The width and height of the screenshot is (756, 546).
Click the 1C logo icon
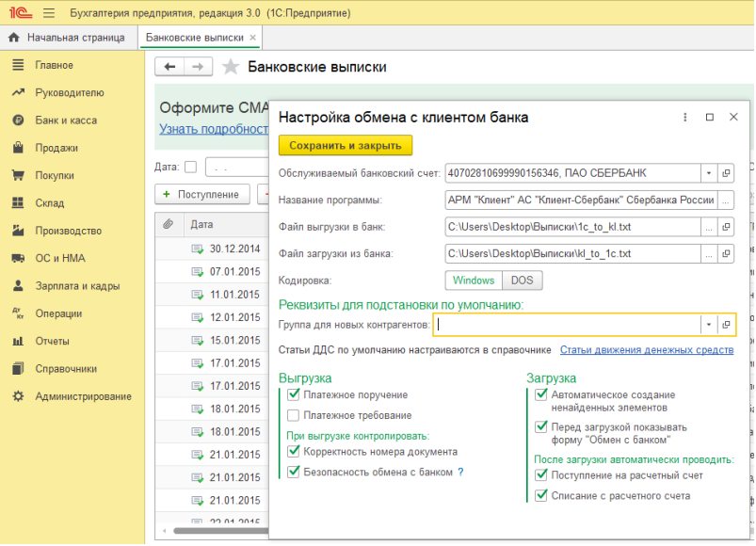coord(21,13)
